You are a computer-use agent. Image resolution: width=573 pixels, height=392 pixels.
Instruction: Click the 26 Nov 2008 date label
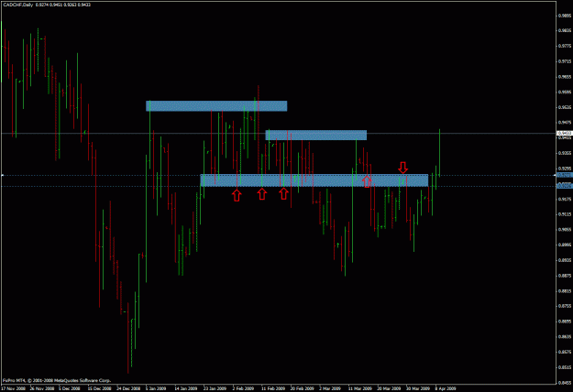(41, 388)
